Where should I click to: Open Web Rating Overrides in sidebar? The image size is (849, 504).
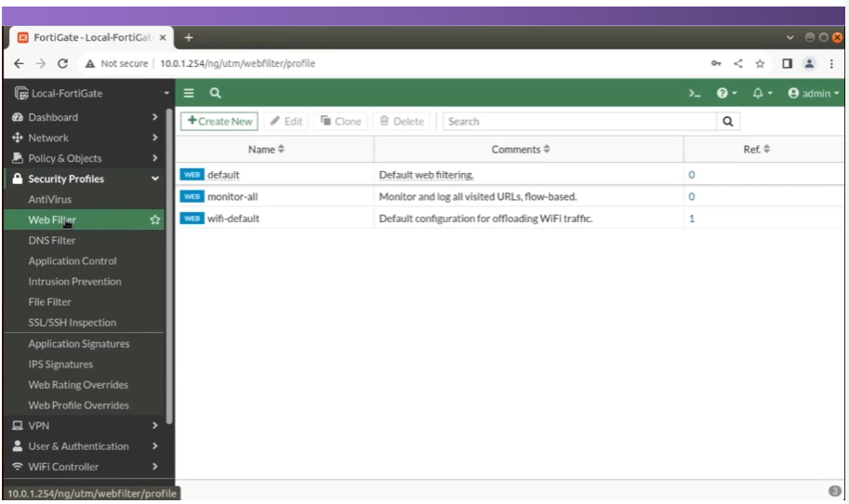[78, 385]
